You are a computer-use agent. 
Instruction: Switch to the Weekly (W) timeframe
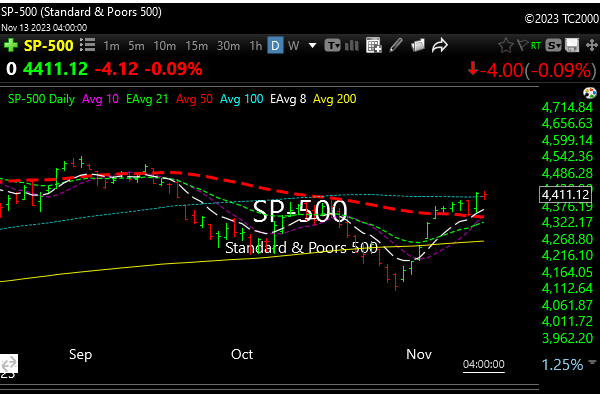(x=293, y=46)
